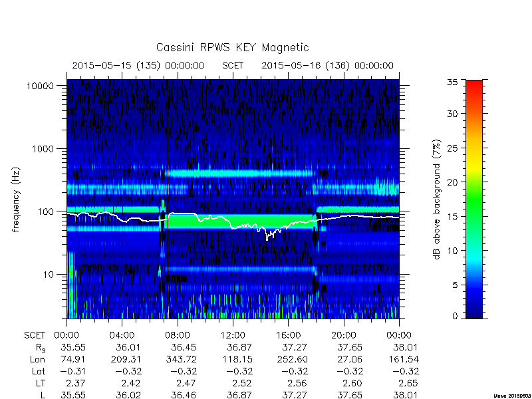Click the 20:00 time tick label

click(x=344, y=336)
